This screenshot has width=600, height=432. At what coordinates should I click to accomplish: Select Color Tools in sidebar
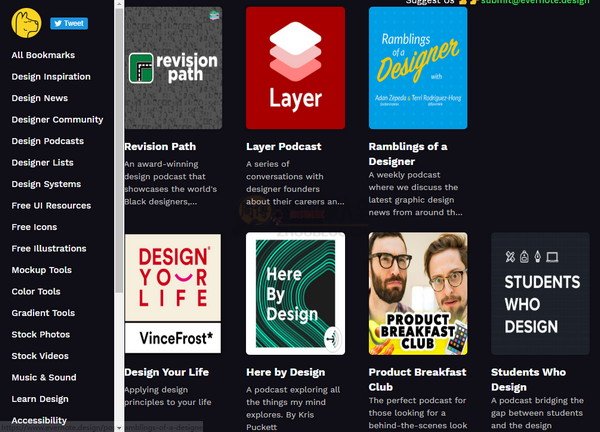click(x=36, y=292)
